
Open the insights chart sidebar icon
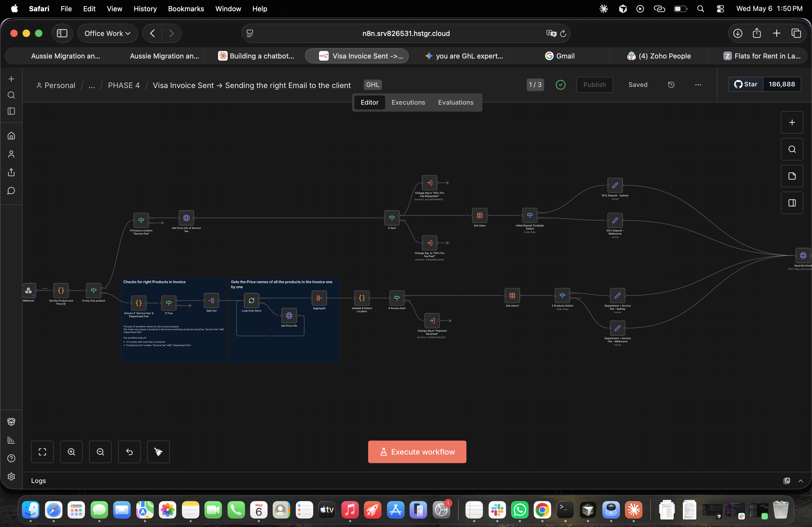11,440
